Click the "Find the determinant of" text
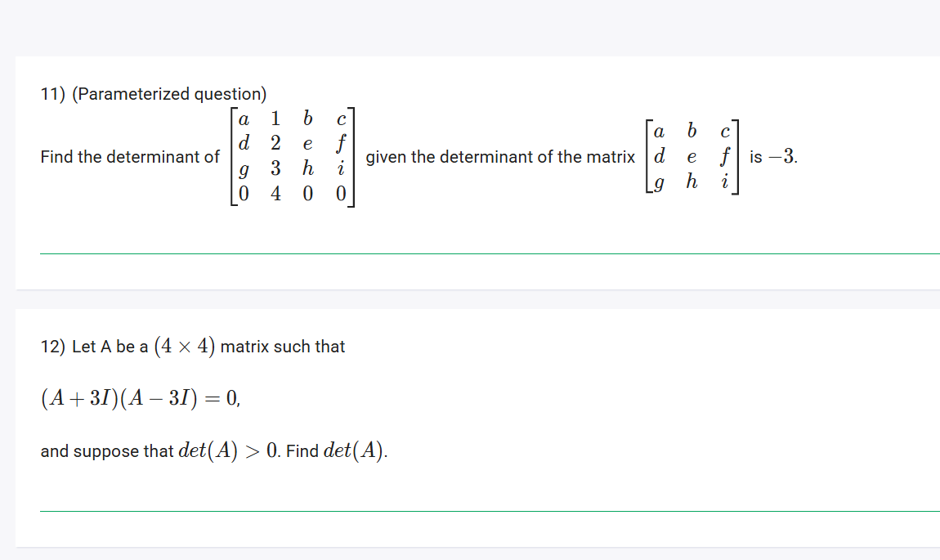 tap(130, 157)
